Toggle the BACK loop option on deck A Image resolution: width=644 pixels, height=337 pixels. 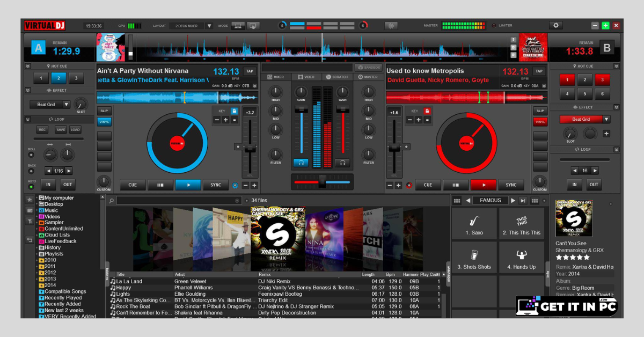pyautogui.click(x=31, y=171)
